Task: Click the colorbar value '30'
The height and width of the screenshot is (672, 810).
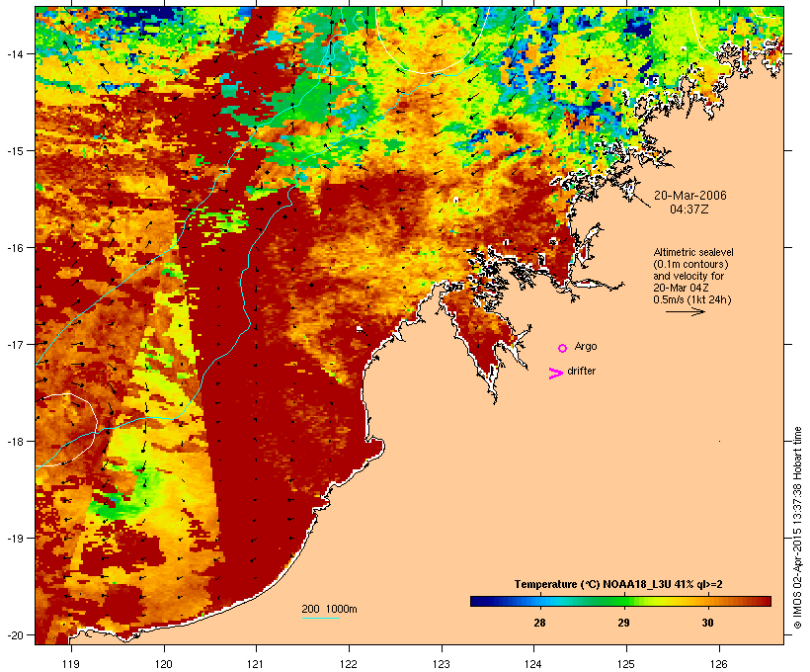Action: 707,623
